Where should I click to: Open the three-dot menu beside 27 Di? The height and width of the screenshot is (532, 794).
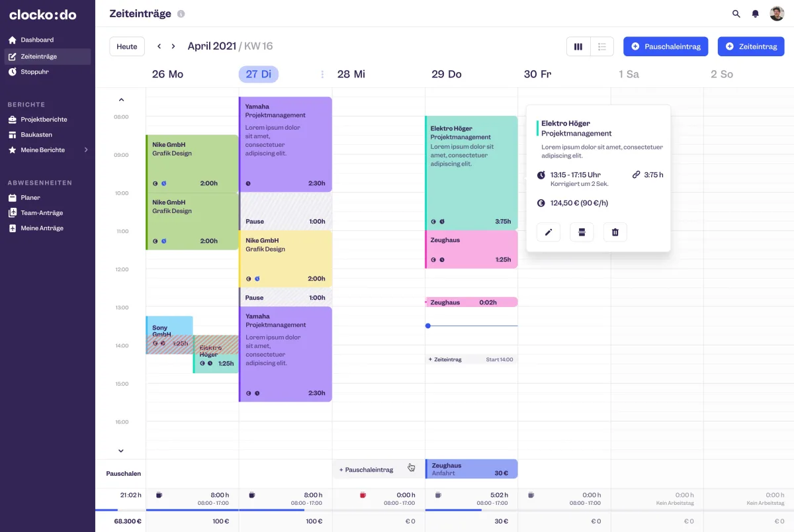pyautogui.click(x=322, y=74)
